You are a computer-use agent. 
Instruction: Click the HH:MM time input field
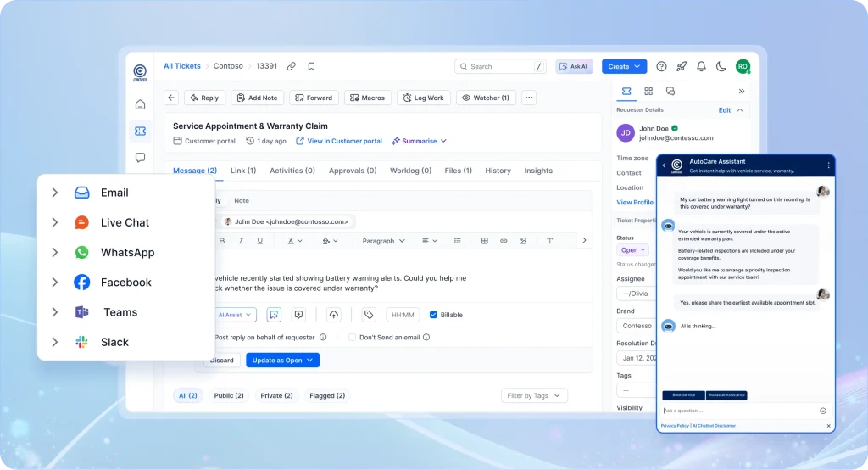pos(403,315)
